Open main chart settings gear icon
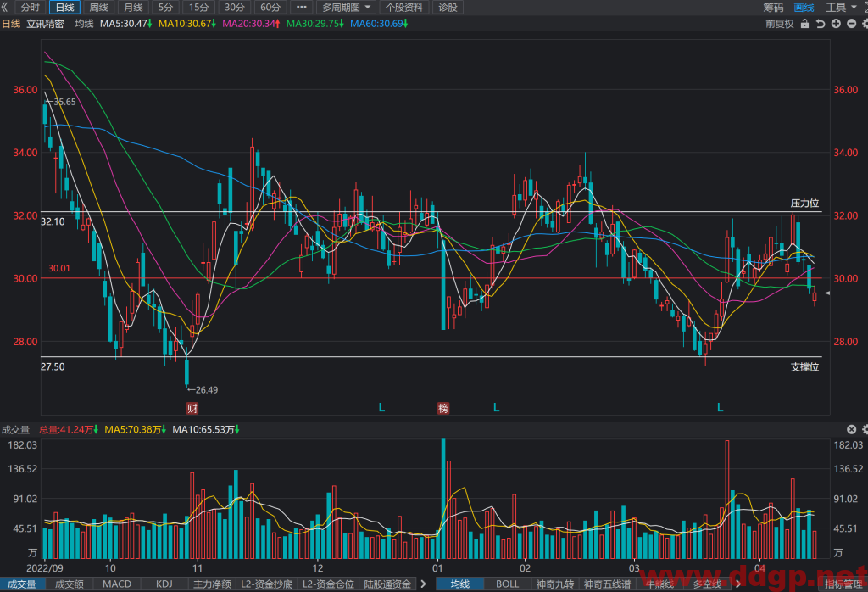The image size is (868, 592). pyautogui.click(x=865, y=24)
